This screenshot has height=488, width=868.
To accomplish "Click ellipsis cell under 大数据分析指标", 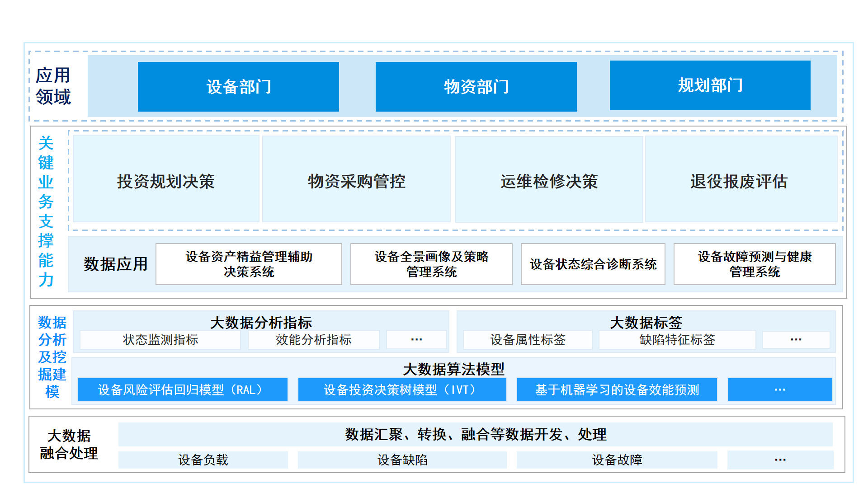I will (x=416, y=340).
